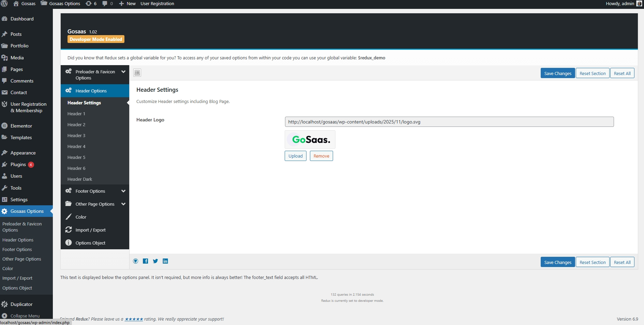Select the Header Dark submenu item
Viewport: 644px width, 325px height.
tap(80, 179)
